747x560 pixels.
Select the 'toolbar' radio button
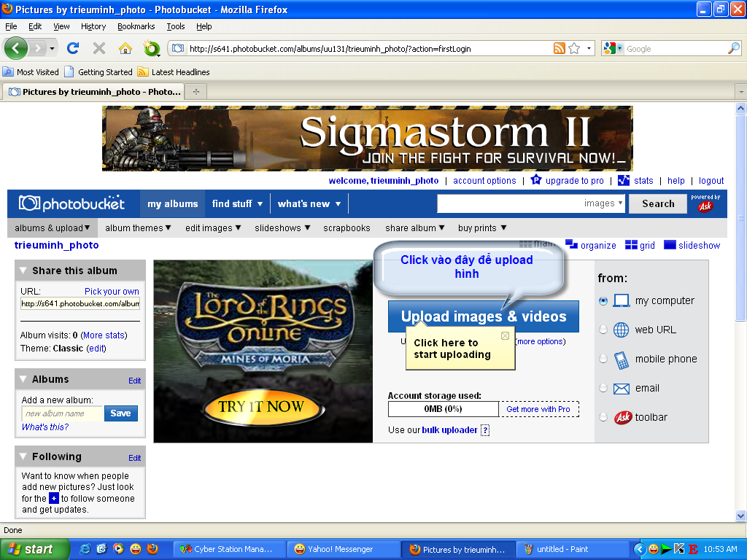(x=603, y=417)
